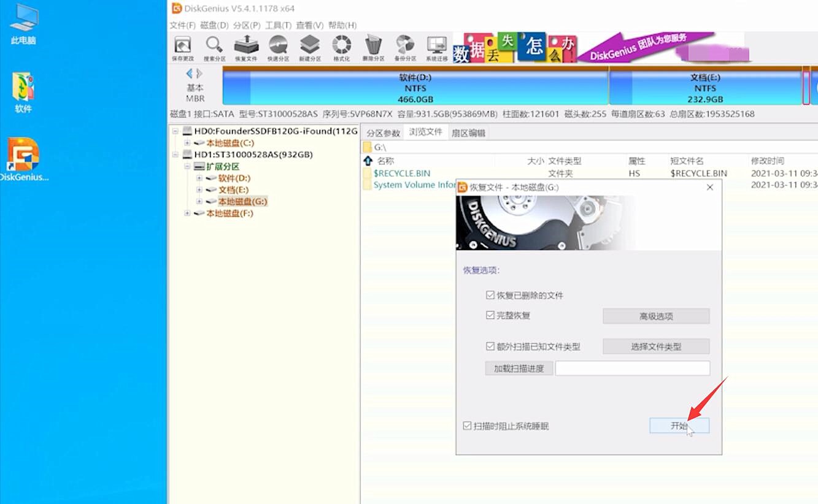Click the 属性 column header
818x504 pixels.
click(x=637, y=161)
